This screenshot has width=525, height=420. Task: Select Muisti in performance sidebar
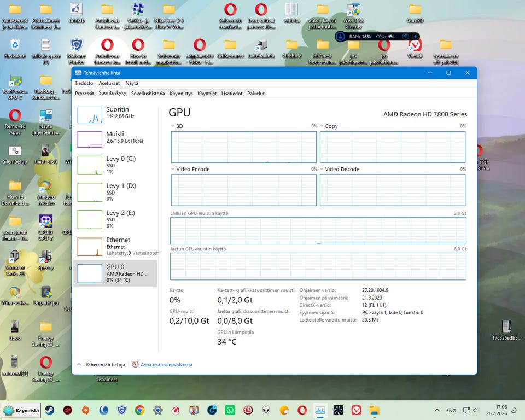(115, 139)
